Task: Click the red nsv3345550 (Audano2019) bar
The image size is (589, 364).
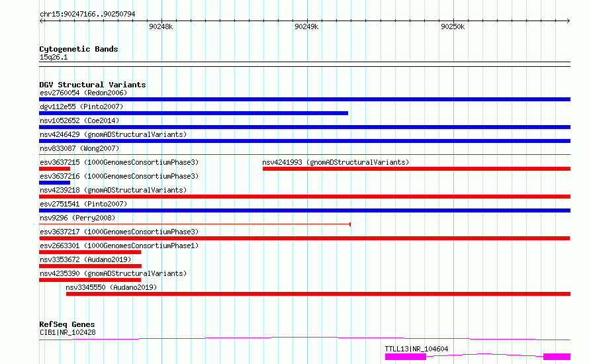Action: (318, 294)
